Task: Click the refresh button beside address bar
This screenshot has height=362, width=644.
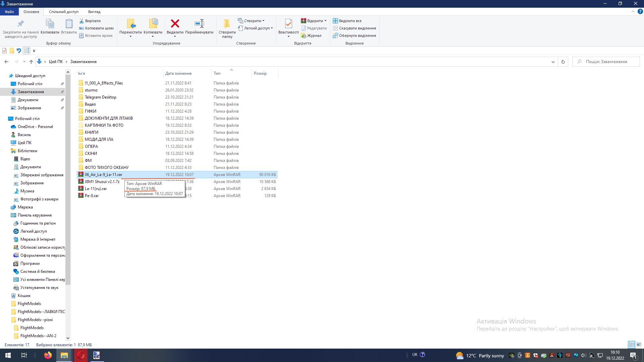Action: pyautogui.click(x=563, y=62)
